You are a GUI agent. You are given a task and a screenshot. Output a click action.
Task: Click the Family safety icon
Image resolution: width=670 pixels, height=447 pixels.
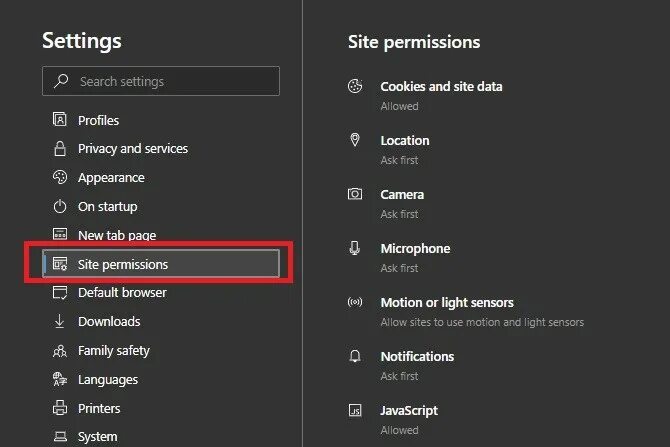[x=59, y=351]
